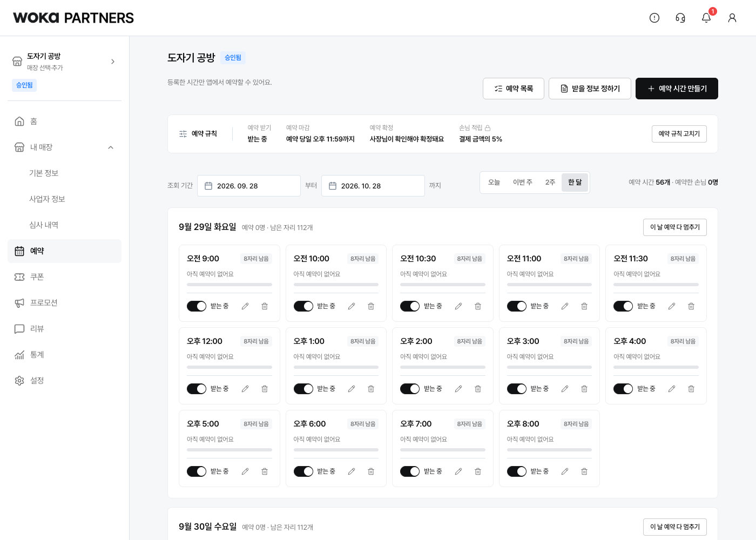Open the 예약 목록 button
This screenshot has width=756, height=540.
514,89
